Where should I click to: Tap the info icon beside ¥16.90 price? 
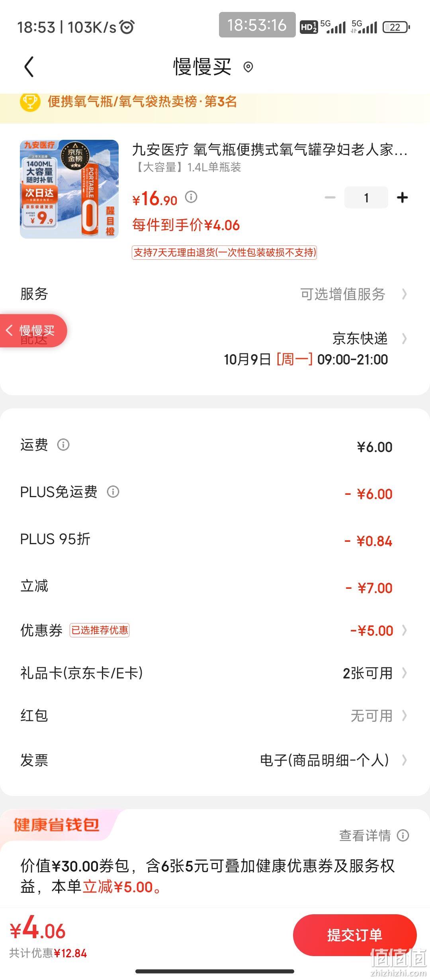pos(191,197)
